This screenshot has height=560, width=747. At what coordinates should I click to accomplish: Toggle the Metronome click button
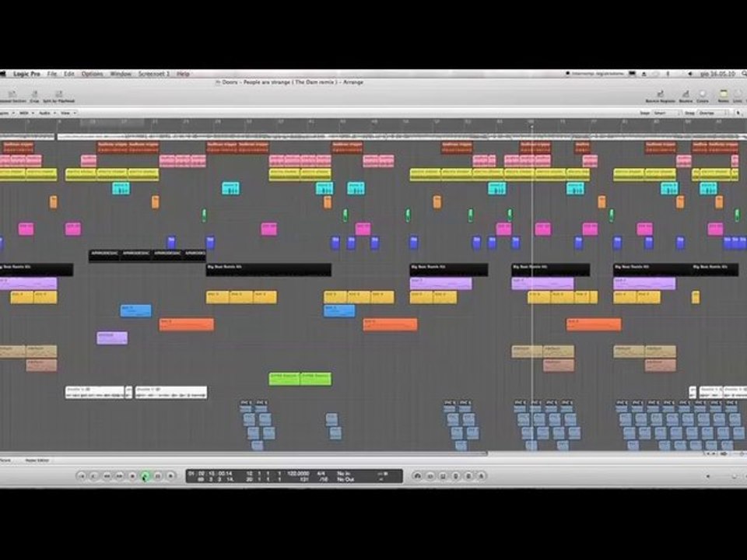click(x=481, y=476)
